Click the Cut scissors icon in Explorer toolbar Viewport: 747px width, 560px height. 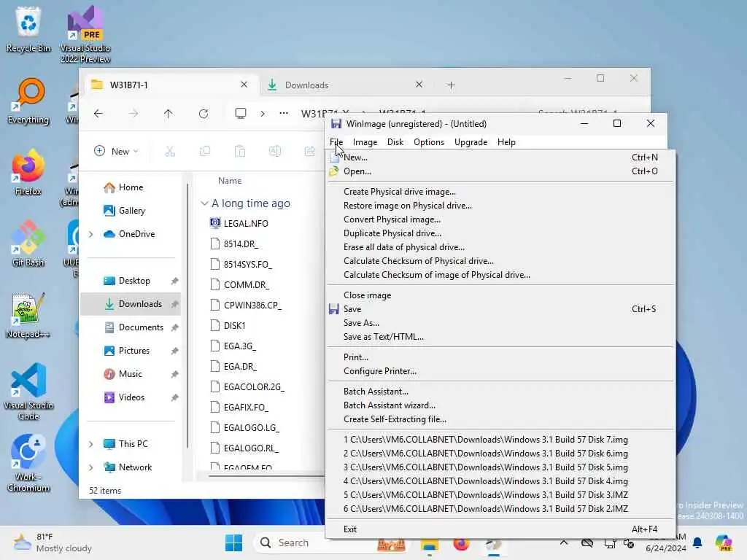tap(169, 152)
